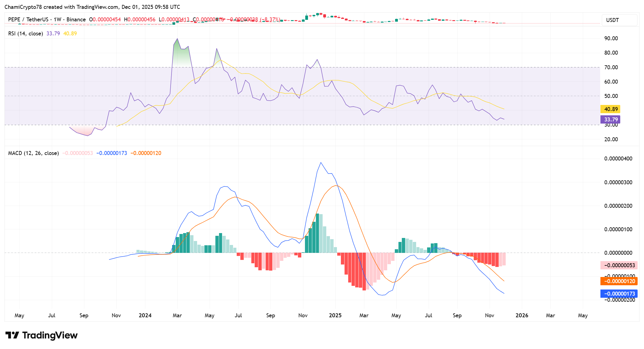Click the RSI (14, close) indicator label

coord(25,34)
